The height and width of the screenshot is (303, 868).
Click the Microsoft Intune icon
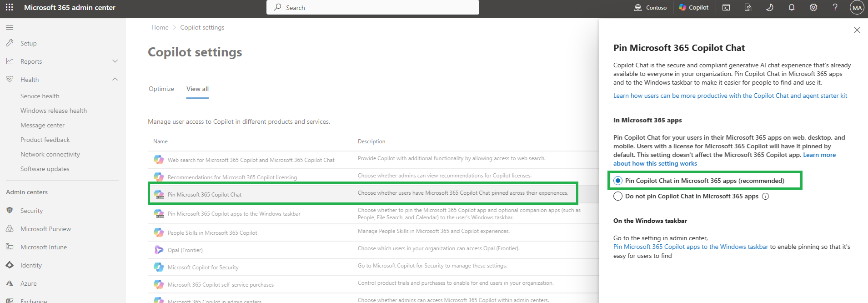pos(10,247)
